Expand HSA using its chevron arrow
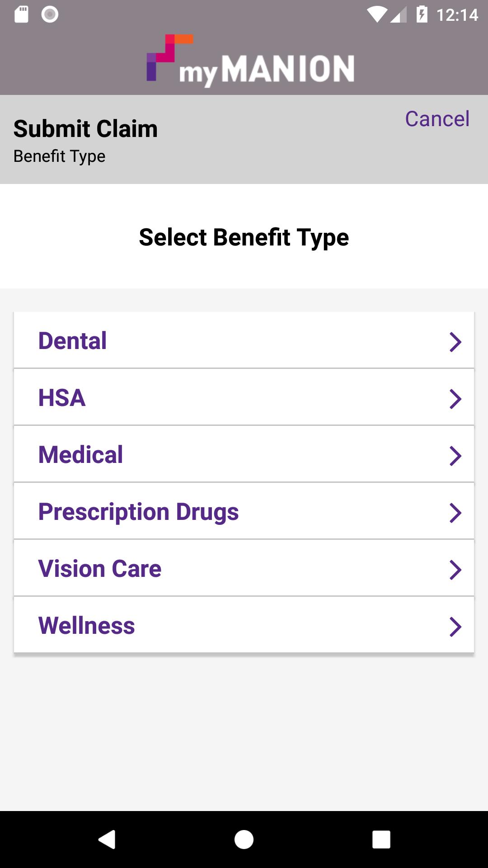488x868 pixels. [x=455, y=399]
